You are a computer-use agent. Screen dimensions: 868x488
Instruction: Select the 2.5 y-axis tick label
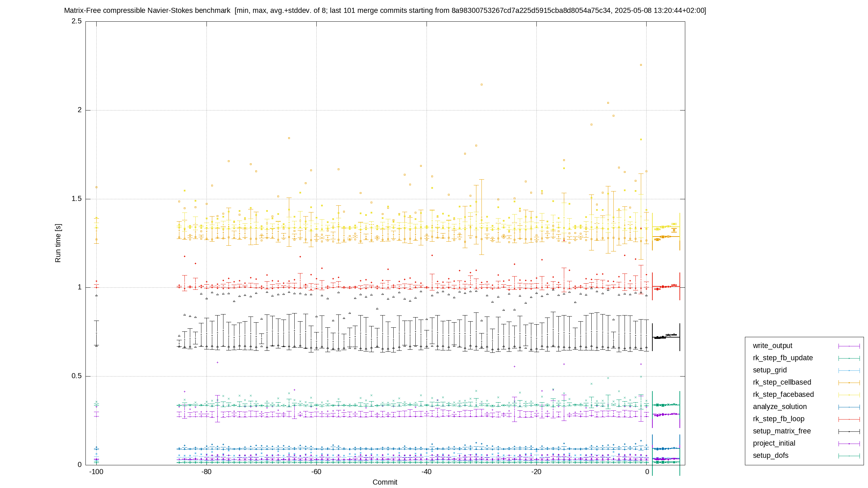[x=77, y=21]
